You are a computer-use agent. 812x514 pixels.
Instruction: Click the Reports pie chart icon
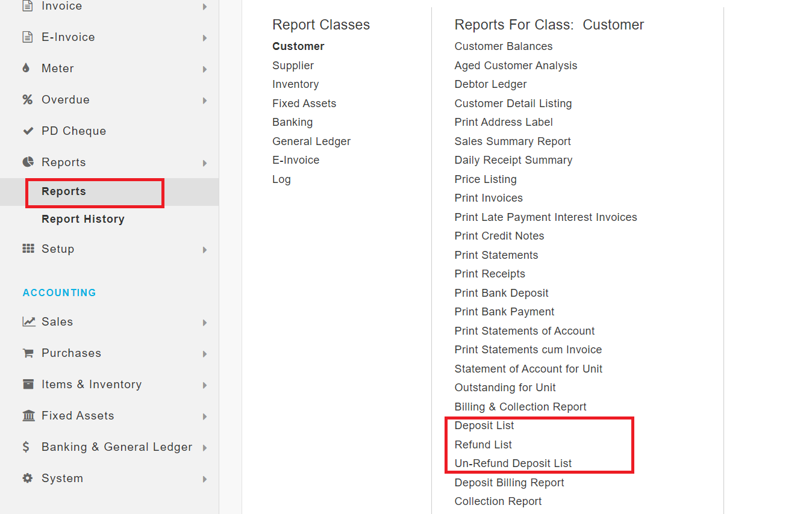pyautogui.click(x=28, y=163)
